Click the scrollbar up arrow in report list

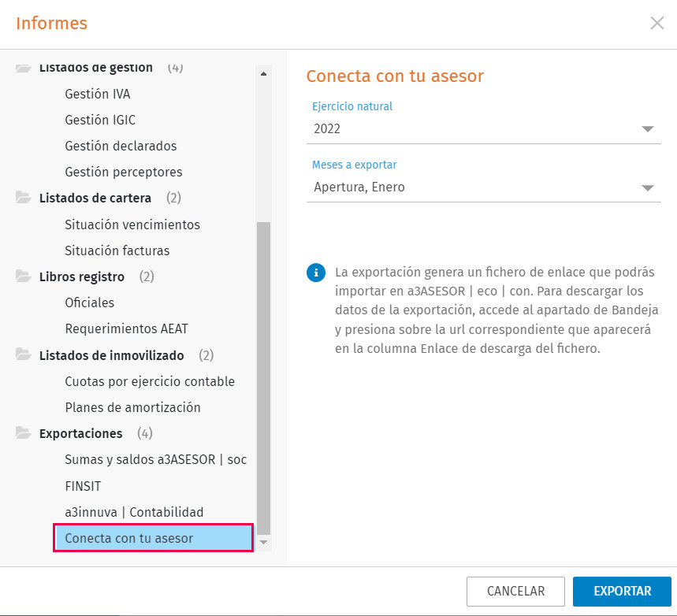click(x=263, y=74)
